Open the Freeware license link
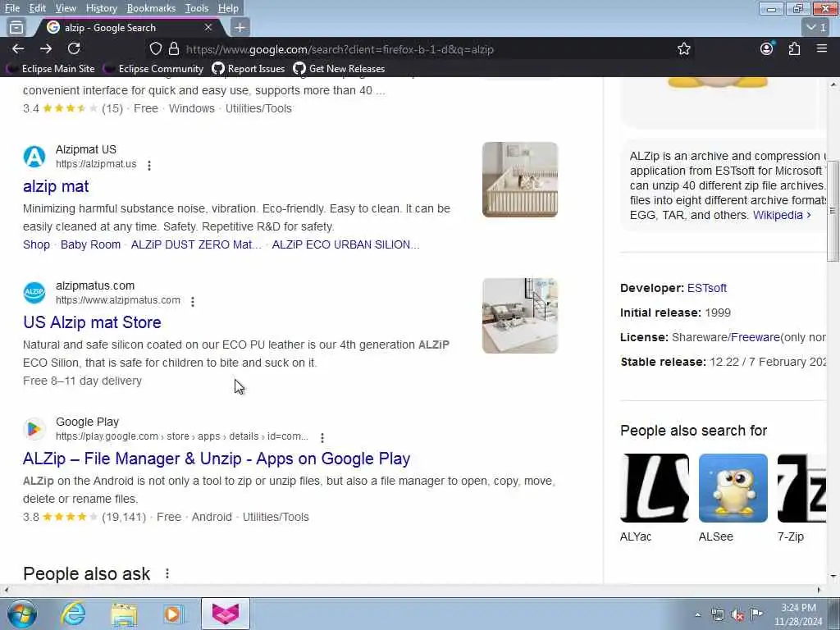The height and width of the screenshot is (630, 840). tap(755, 337)
